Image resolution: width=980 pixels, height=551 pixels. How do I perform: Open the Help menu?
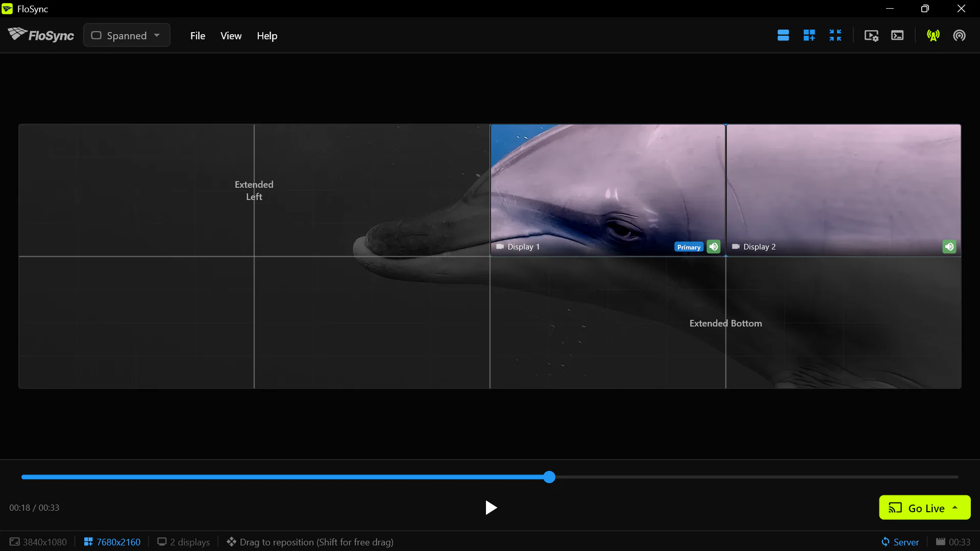click(x=267, y=36)
